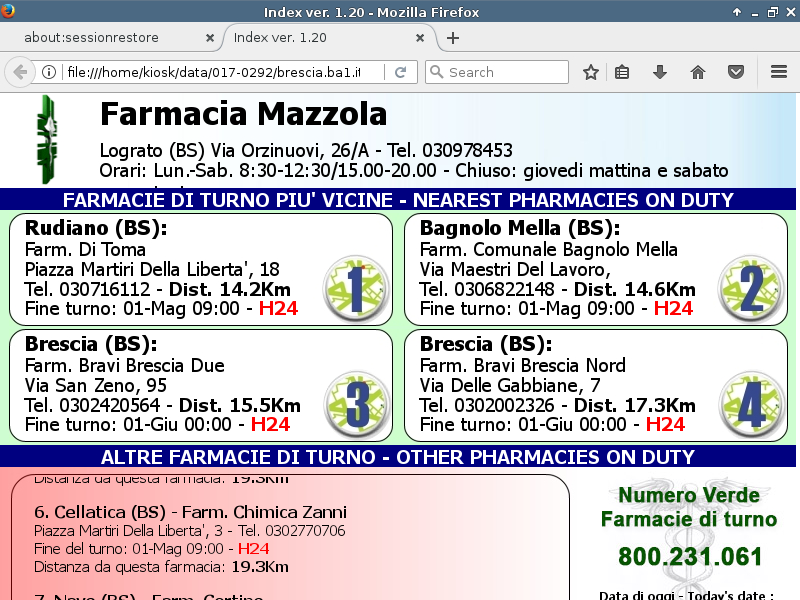Open the Firefox hamburger menu
This screenshot has width=800, height=600.
tap(779, 72)
